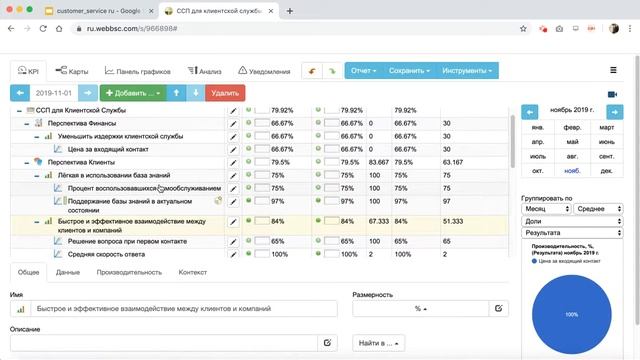
Task: Edit pencil for ССП для Клиентской Службы
Action: [233, 111]
